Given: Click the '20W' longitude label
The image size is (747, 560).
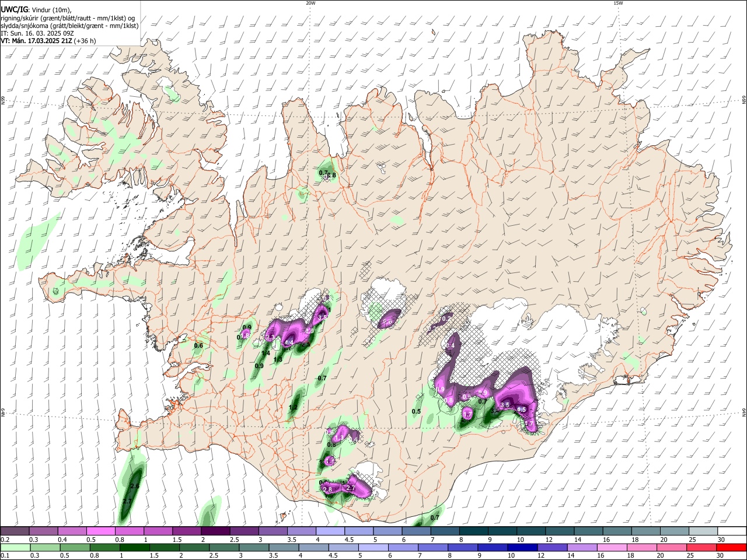Looking at the screenshot, I should pyautogui.click(x=310, y=3).
